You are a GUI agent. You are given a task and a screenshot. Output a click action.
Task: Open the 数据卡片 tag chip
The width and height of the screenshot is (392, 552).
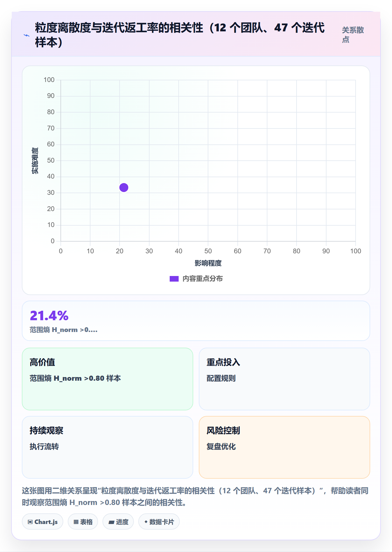coord(159,522)
